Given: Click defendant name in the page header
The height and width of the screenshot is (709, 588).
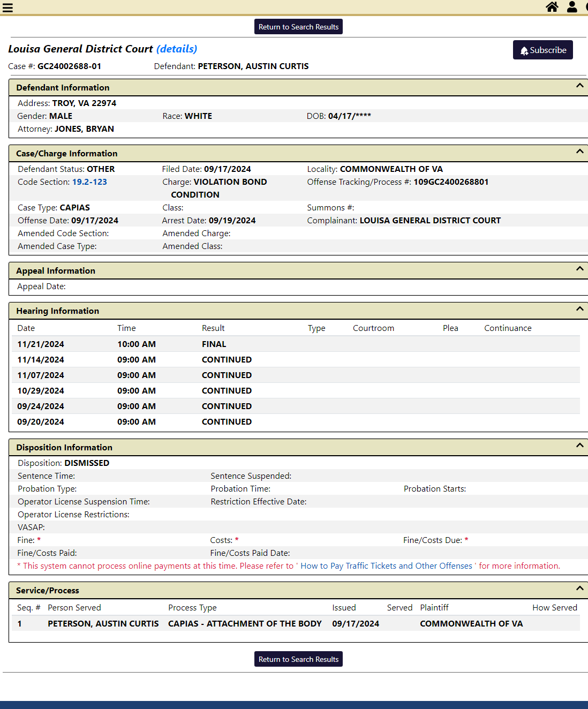Looking at the screenshot, I should [x=253, y=66].
